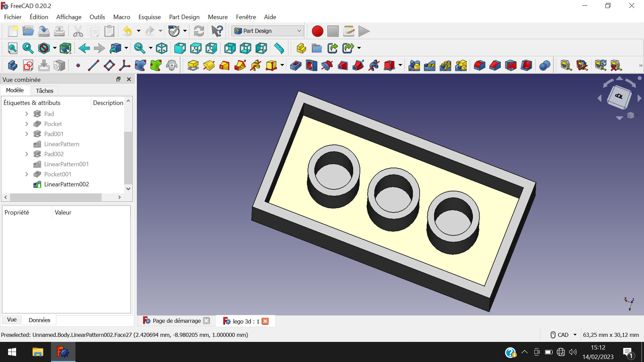Click the Front view icon
The width and height of the screenshot is (644, 362).
tap(180, 48)
